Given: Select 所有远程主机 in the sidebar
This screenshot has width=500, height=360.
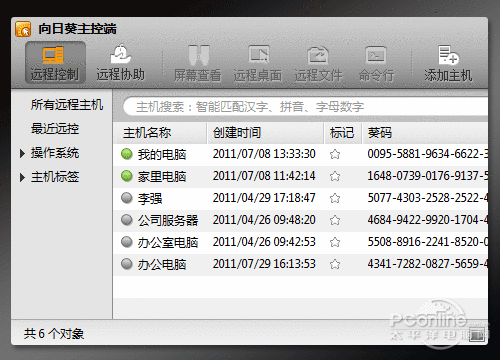Looking at the screenshot, I should point(67,105).
